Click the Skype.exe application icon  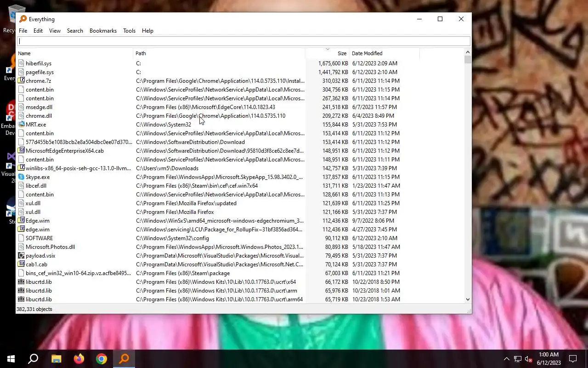click(21, 177)
